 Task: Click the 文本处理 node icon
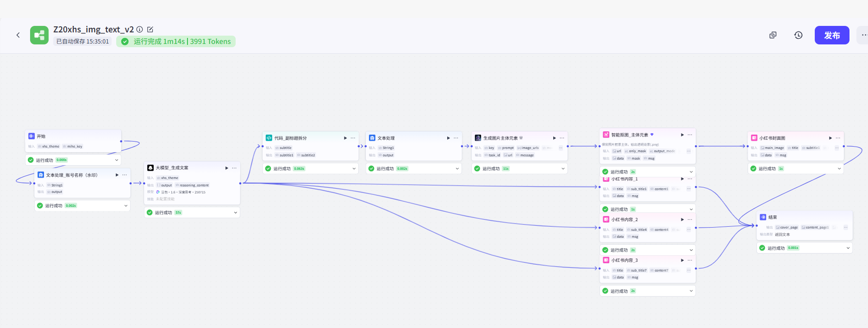[372, 138]
